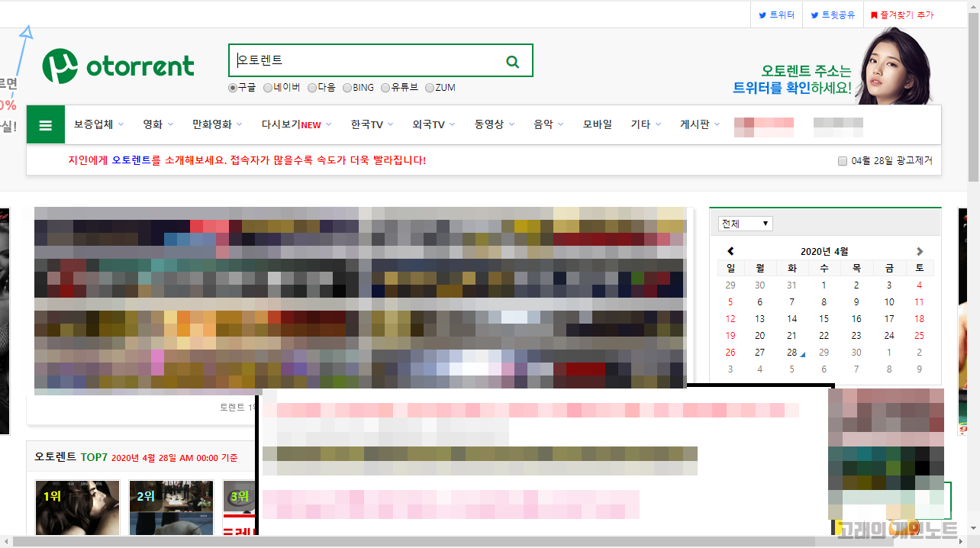This screenshot has width=980, height=548.
Task: Click the 2020년 4월 calendar title
Action: [x=824, y=251]
